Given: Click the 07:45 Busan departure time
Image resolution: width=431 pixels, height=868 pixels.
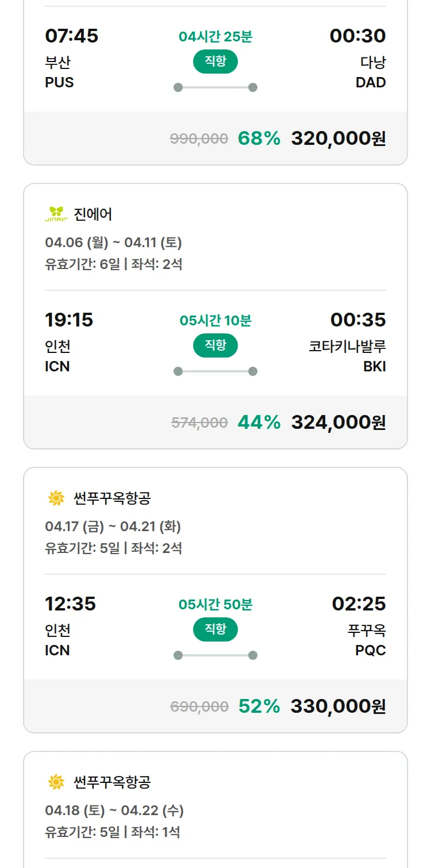Looking at the screenshot, I should tap(72, 36).
